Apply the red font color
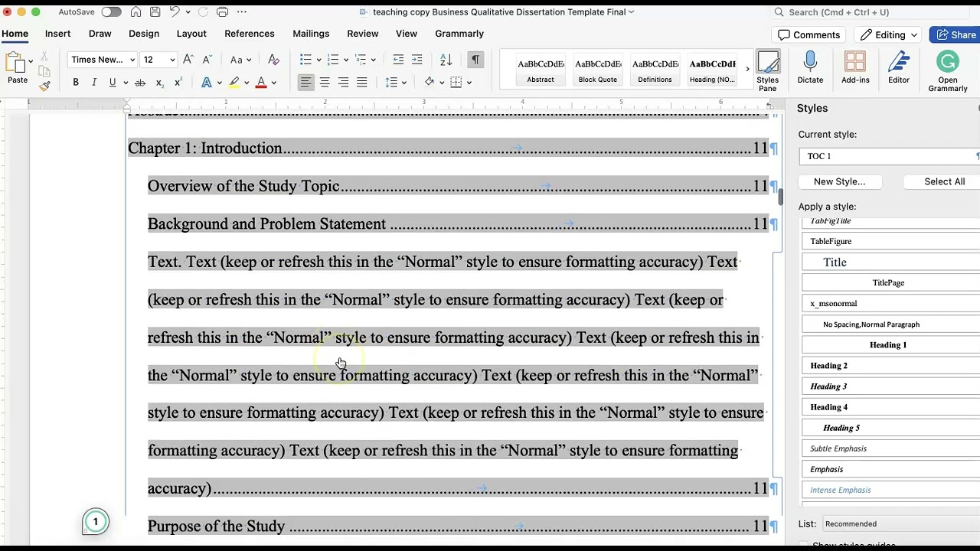Image resolution: width=980 pixels, height=551 pixels. (x=261, y=83)
